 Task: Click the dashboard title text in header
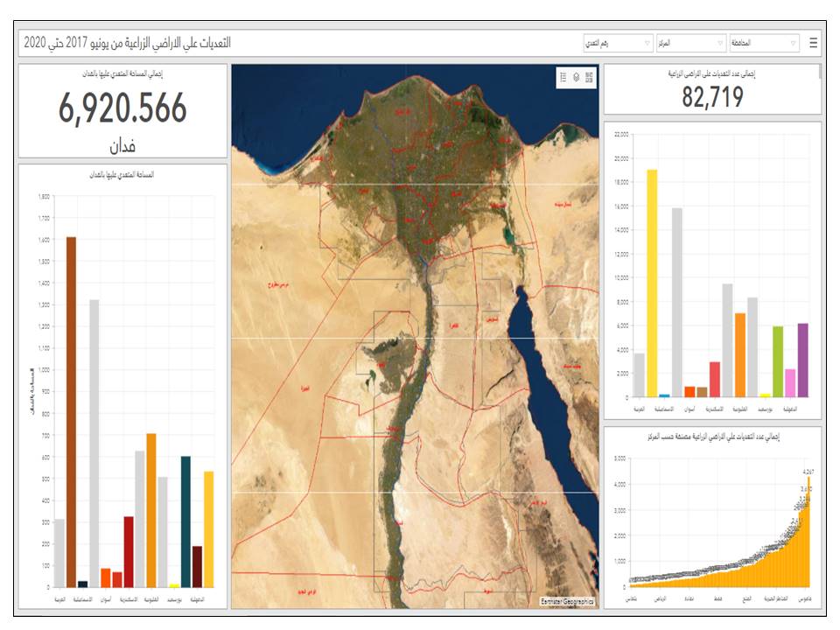coord(128,43)
